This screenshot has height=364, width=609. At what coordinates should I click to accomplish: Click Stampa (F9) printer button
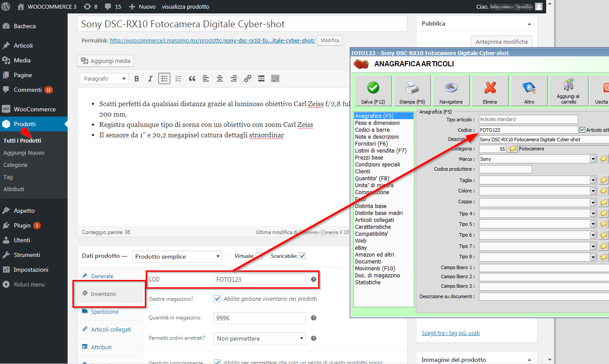[x=412, y=91]
